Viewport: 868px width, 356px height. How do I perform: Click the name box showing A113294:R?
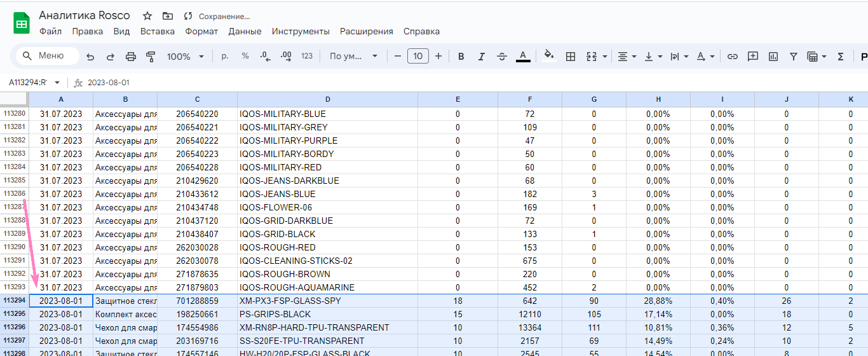[28, 83]
